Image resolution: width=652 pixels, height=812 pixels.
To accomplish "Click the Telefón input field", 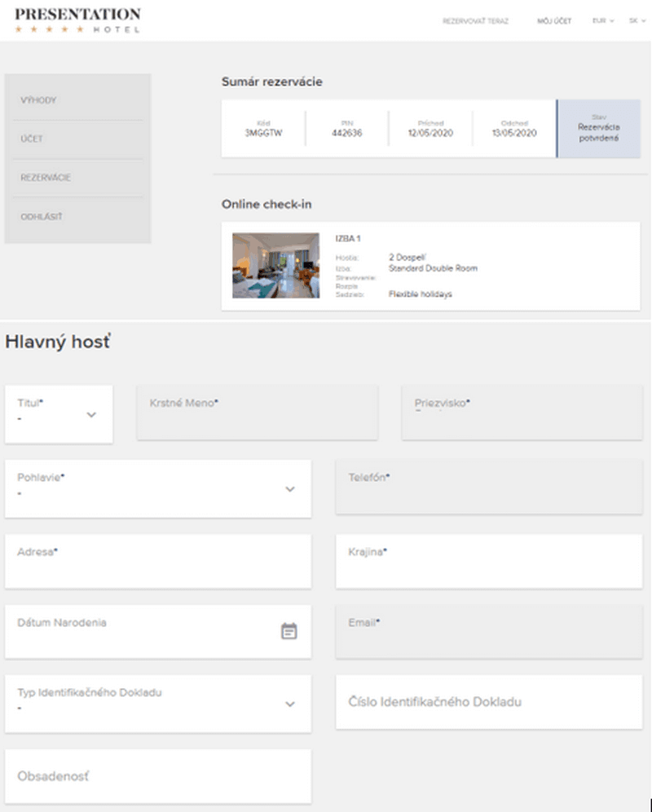I will tap(489, 487).
